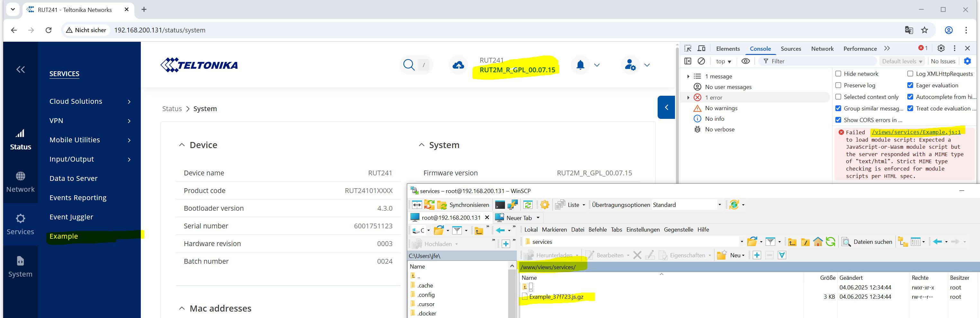Viewport: 980px width, 318px height.
Task: Check Selected context only option
Action: [x=838, y=97]
